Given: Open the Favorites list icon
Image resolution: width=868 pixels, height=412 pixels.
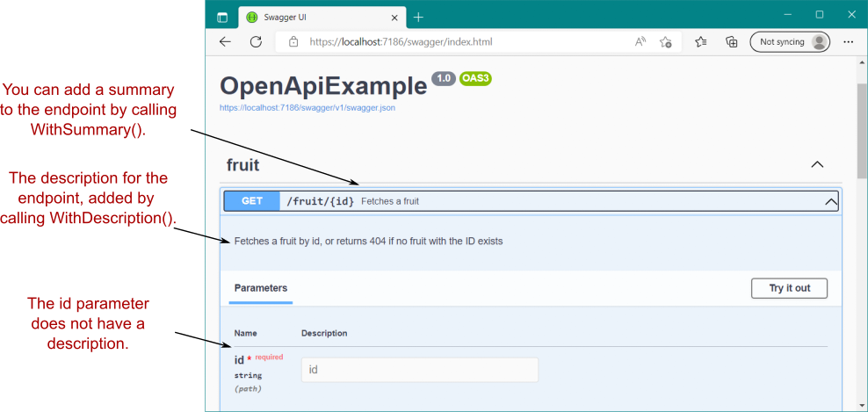Looking at the screenshot, I should point(701,42).
